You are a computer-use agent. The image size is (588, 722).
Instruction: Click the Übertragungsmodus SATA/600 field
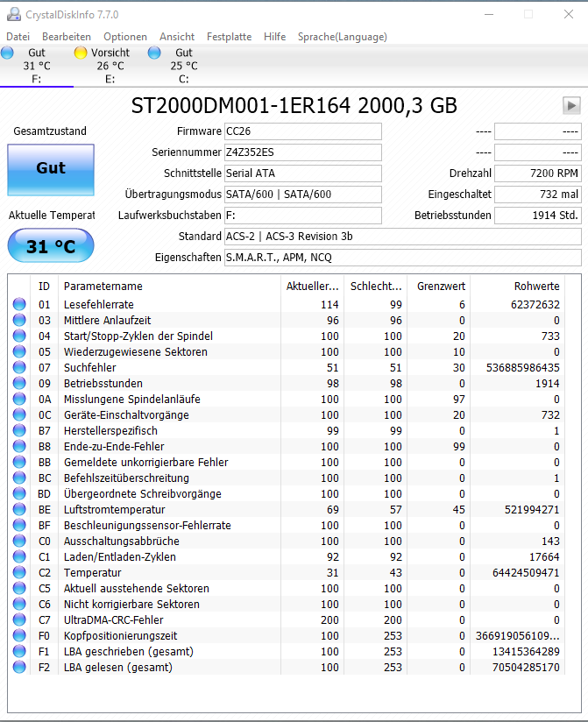[303, 195]
